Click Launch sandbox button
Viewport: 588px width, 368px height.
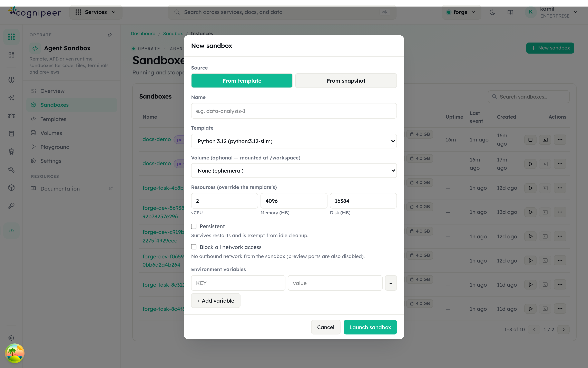[x=370, y=327]
